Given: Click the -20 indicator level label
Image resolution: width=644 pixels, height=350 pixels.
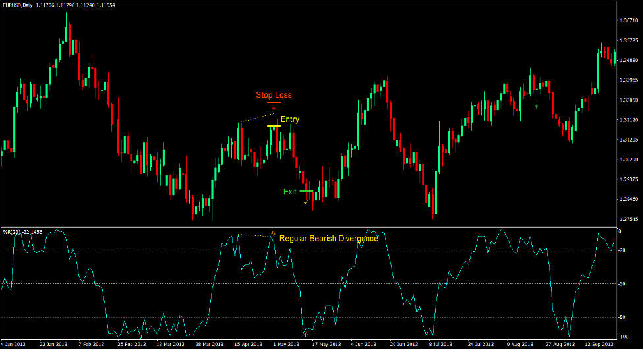Looking at the screenshot, I should [622, 250].
